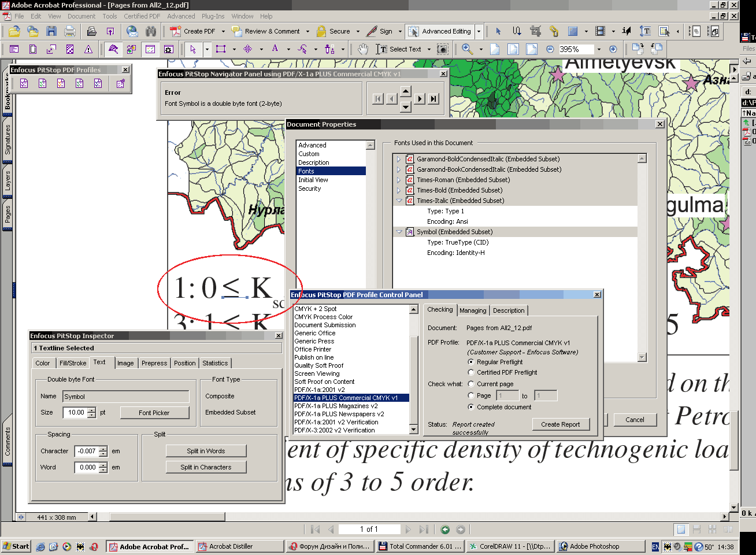The height and width of the screenshot is (555, 756).
Task: Select the Article tool icon
Action: point(517,31)
